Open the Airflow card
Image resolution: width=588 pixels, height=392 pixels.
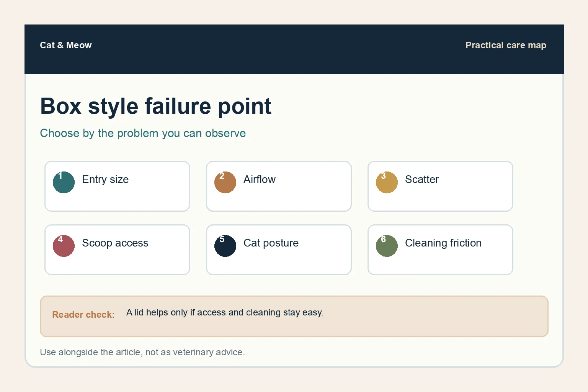[x=279, y=186]
